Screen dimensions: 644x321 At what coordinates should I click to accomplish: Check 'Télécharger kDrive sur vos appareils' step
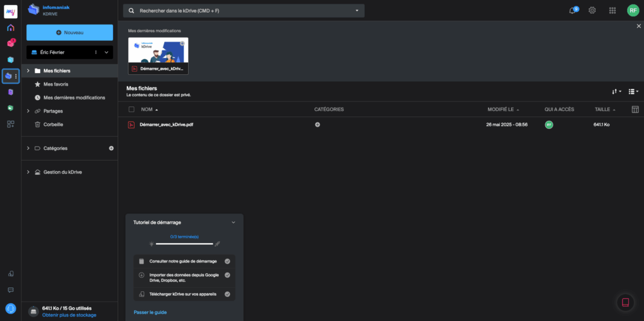tap(227, 294)
